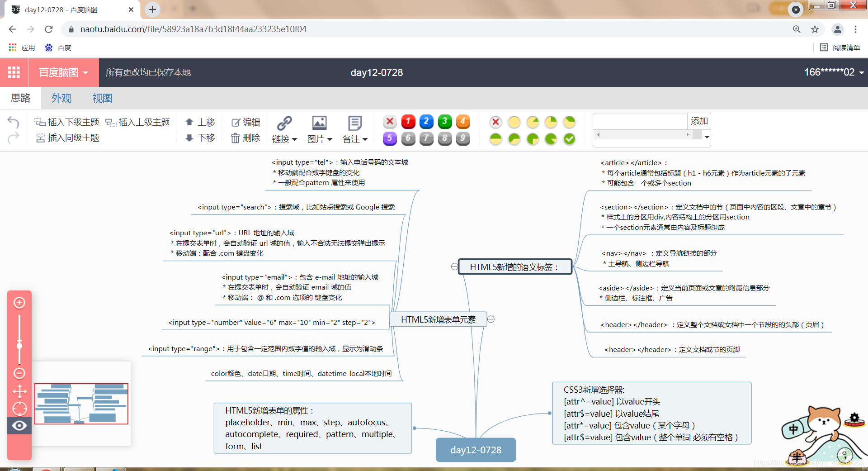The width and height of the screenshot is (868, 471).
Task: Click 删除 delete button
Action: click(245, 138)
